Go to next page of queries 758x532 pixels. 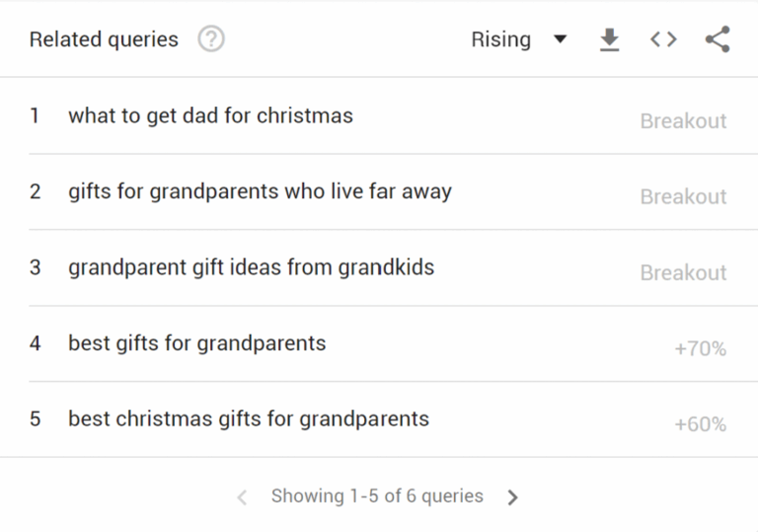pos(512,497)
